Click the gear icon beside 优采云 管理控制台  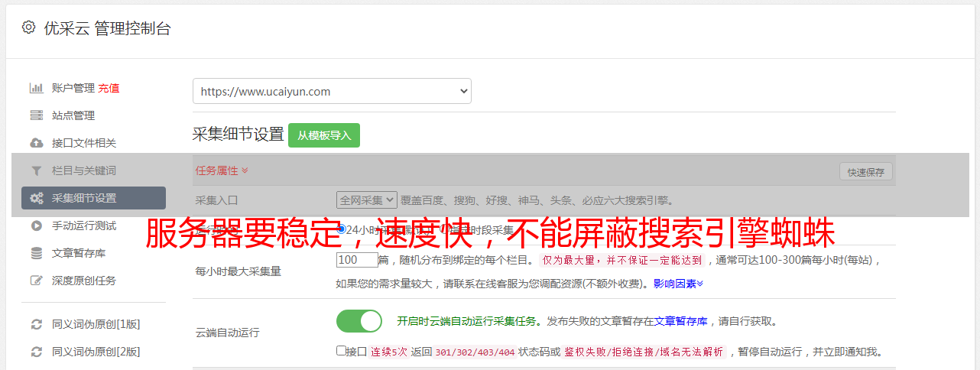[x=28, y=28]
